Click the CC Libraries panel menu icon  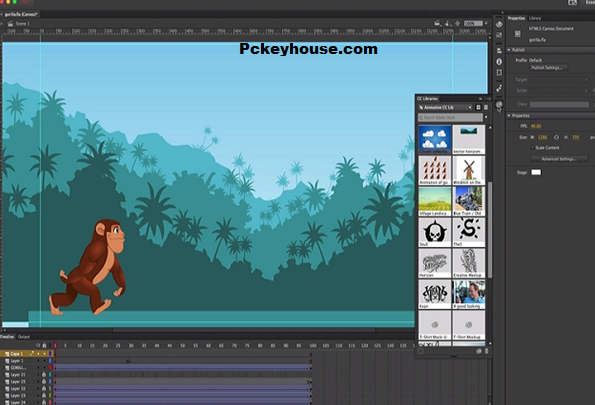click(x=488, y=98)
